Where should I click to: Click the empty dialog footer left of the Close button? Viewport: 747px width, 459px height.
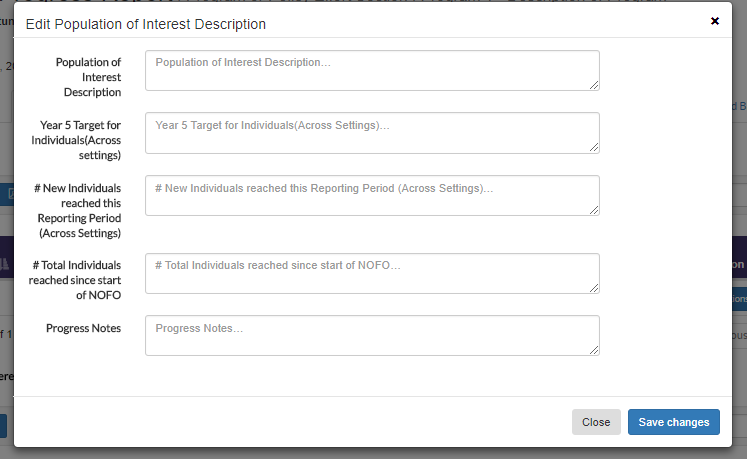coord(290,422)
